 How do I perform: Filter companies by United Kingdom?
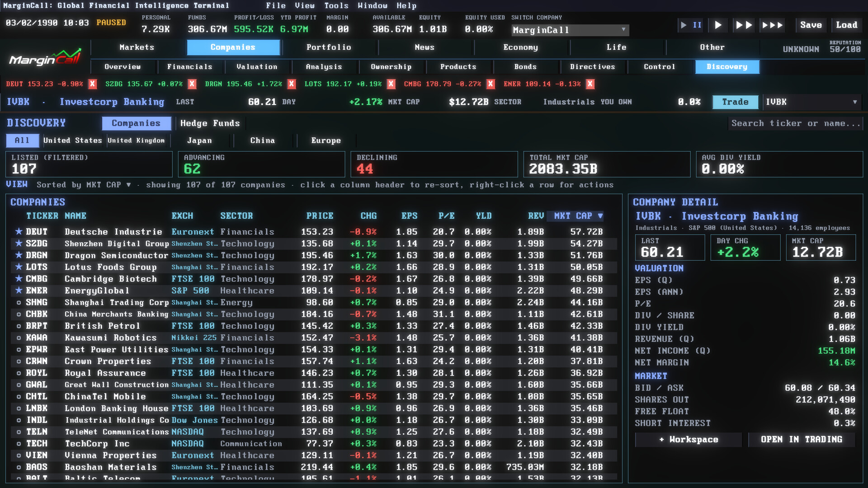coord(136,141)
